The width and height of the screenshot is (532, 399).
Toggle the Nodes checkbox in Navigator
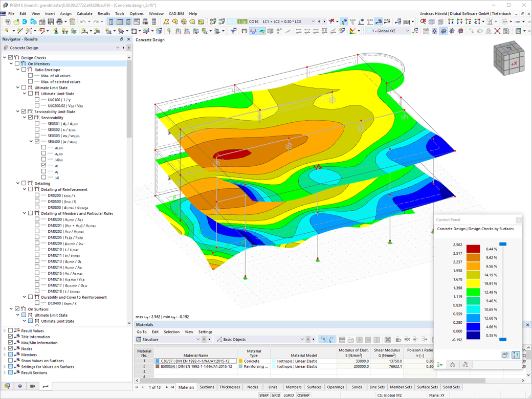11,349
